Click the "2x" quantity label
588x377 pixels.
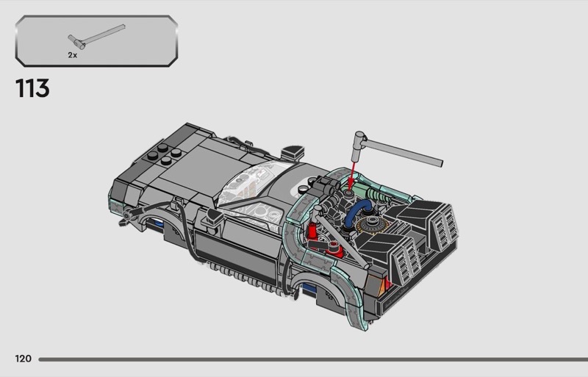pyautogui.click(x=73, y=55)
